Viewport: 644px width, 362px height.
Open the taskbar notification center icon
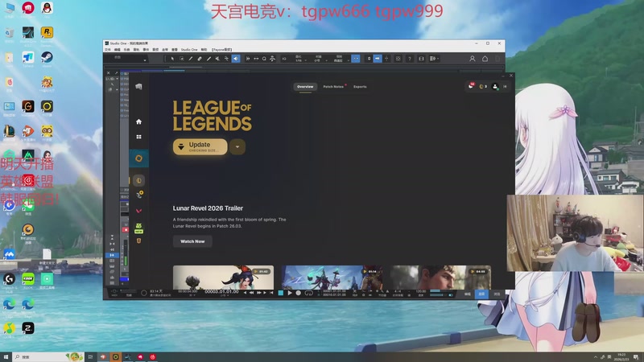tap(636, 357)
